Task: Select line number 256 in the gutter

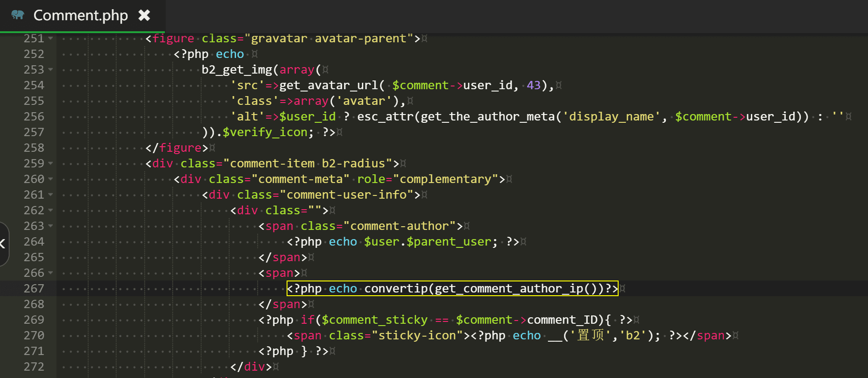Action: pyautogui.click(x=34, y=117)
